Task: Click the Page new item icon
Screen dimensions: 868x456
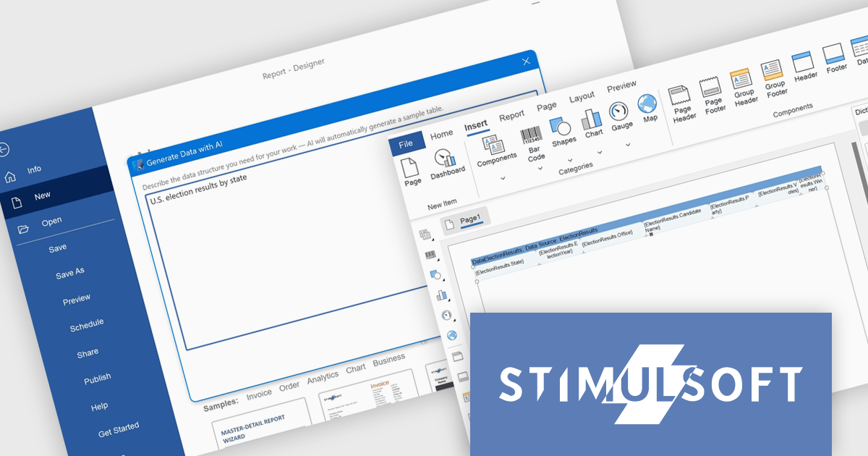Action: pos(411,168)
